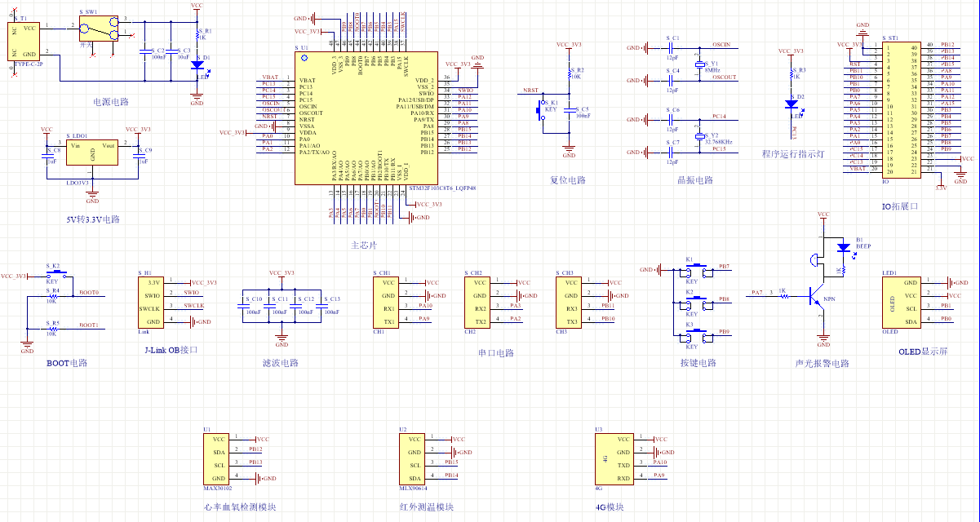Viewport: 980px width, 522px height.
Task: Select the MAX30102 module block
Action: [x=217, y=458]
